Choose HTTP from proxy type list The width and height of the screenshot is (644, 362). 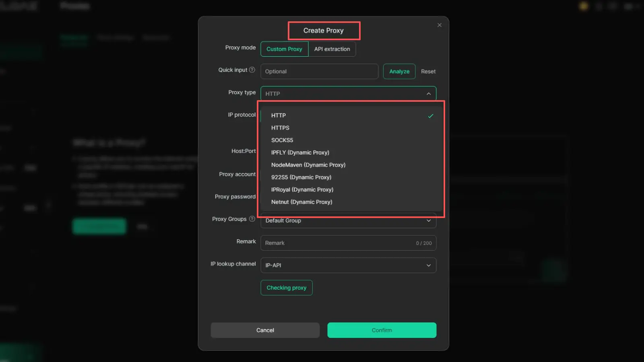point(279,115)
